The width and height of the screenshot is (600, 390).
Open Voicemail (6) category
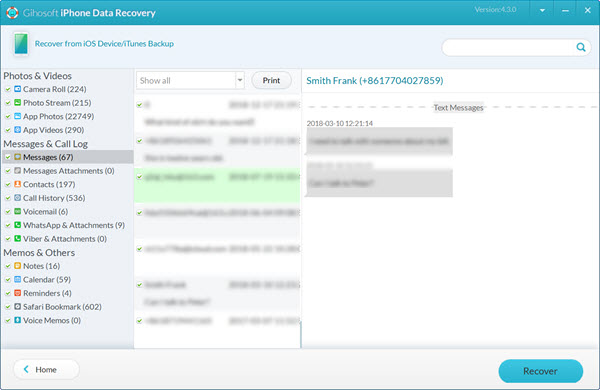tap(46, 212)
